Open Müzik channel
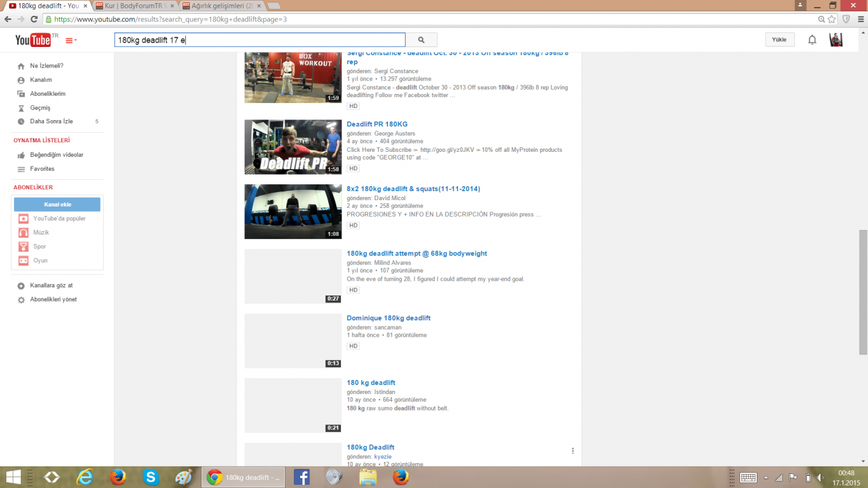Image resolution: width=868 pixels, height=488 pixels. coord(41,233)
